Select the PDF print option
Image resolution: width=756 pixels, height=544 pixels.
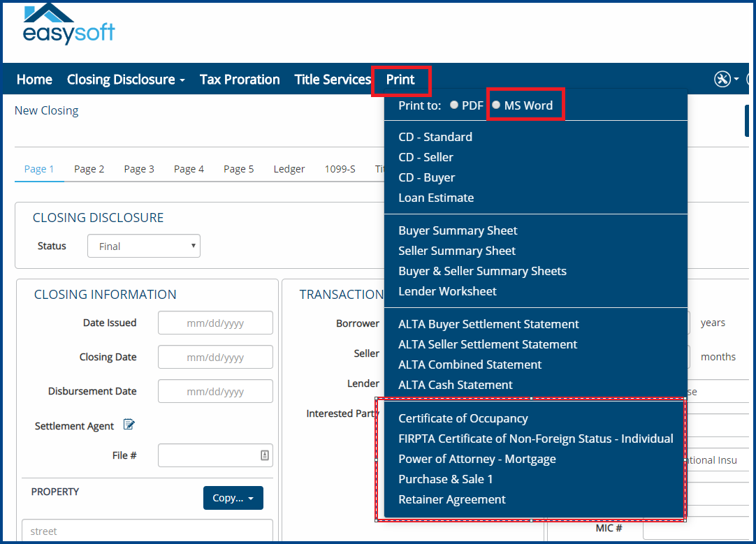click(x=454, y=105)
